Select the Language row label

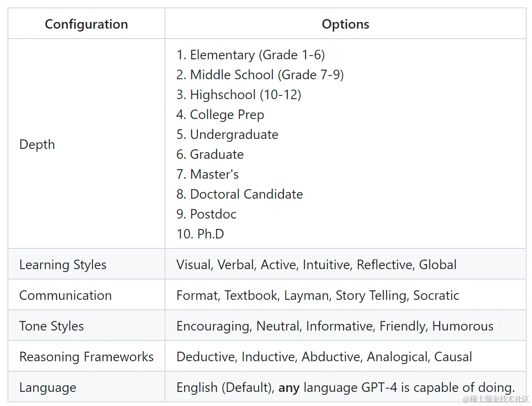click(x=48, y=387)
